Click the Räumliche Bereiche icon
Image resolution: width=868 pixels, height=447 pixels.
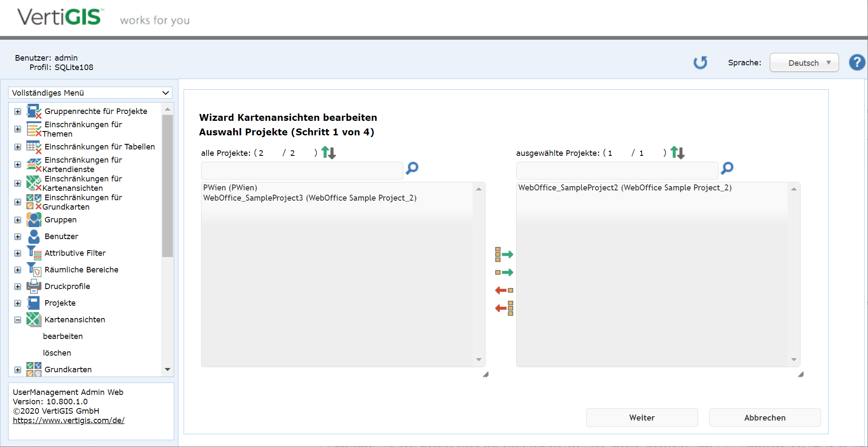tap(34, 269)
